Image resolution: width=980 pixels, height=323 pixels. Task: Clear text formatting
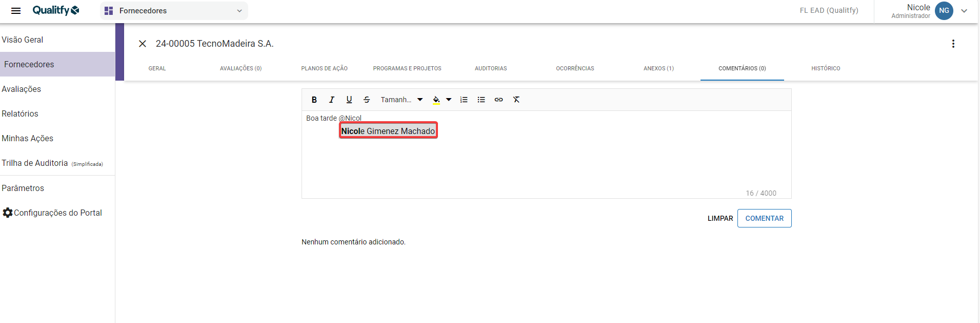tap(516, 100)
